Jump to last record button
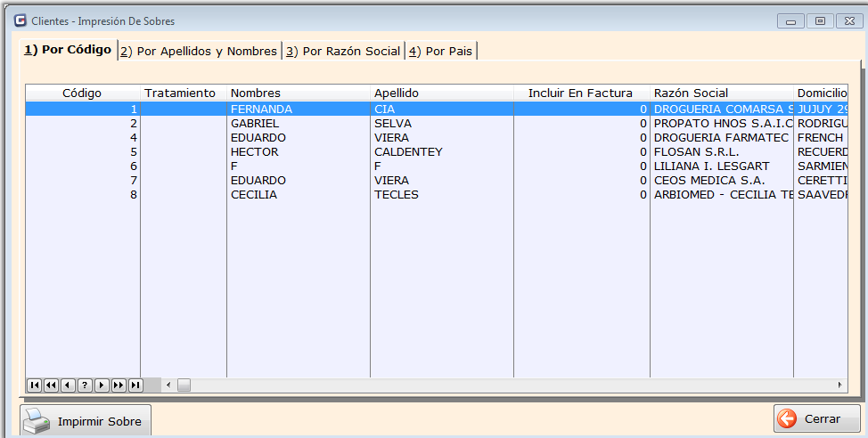The image size is (868, 438). [135, 385]
